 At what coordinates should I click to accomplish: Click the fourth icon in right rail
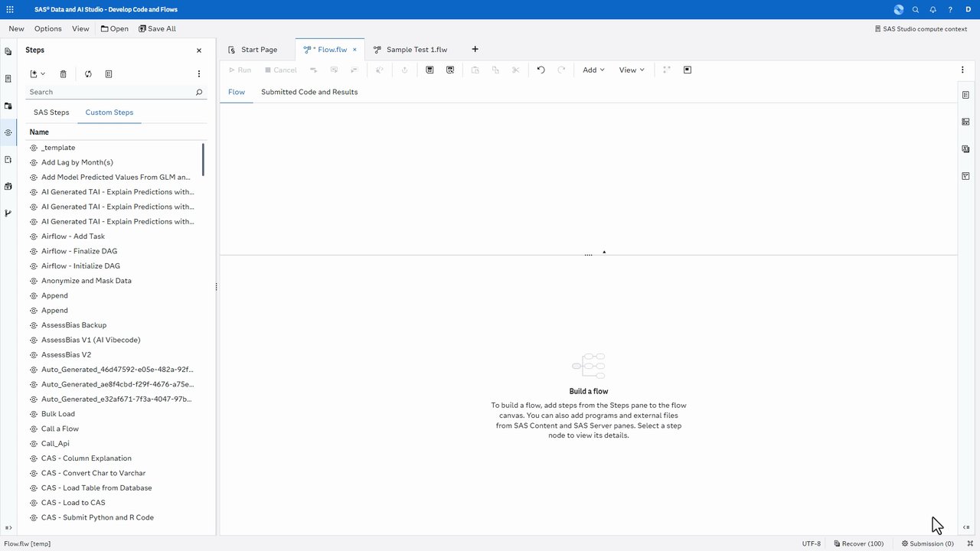(x=965, y=176)
